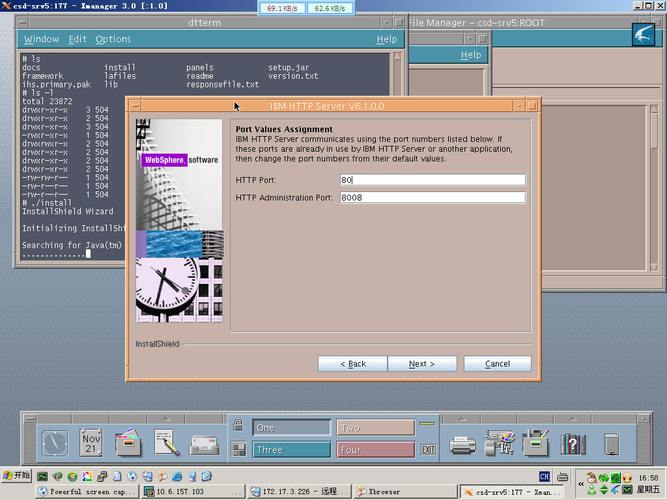The height and width of the screenshot is (500, 667).
Task: Click the CDE front panel clock icon
Action: 54,441
